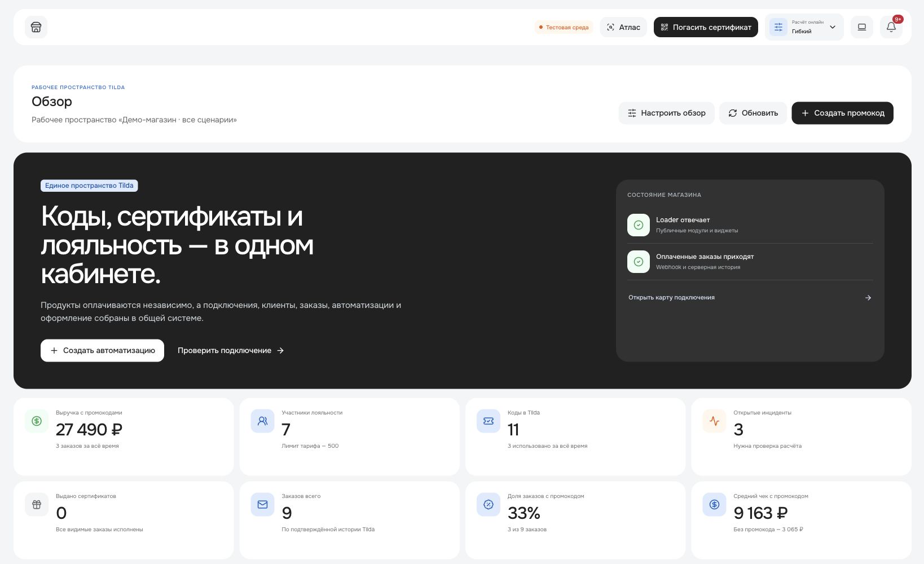Click the text Все видимые заказы исполнены

click(x=99, y=530)
